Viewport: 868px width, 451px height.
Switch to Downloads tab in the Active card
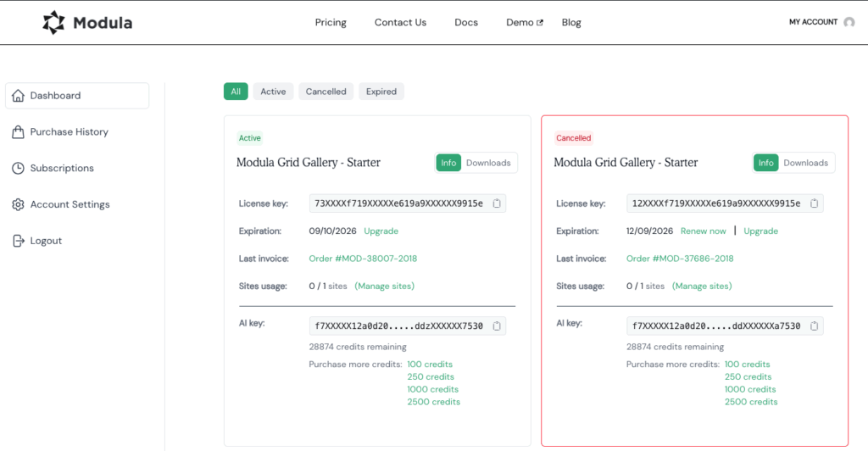[x=488, y=163]
